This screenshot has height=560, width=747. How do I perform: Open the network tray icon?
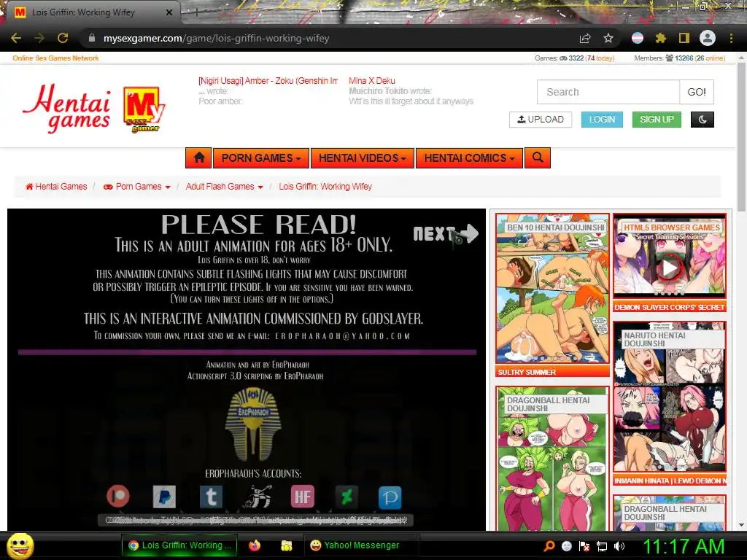(602, 546)
